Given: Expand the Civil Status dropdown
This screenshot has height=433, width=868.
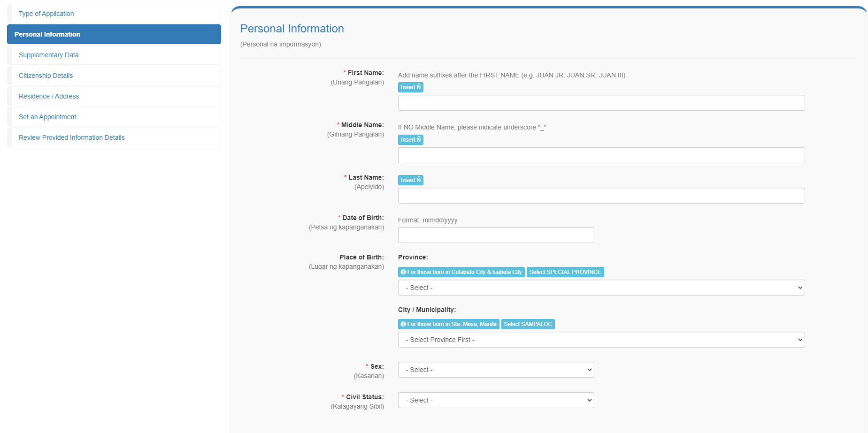Looking at the screenshot, I should point(496,400).
